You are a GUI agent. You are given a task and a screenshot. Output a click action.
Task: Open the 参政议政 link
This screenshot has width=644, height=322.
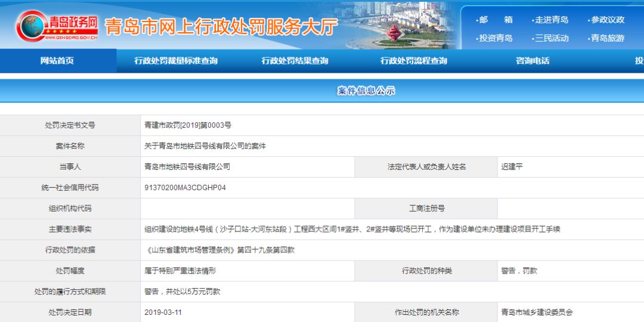(x=606, y=20)
